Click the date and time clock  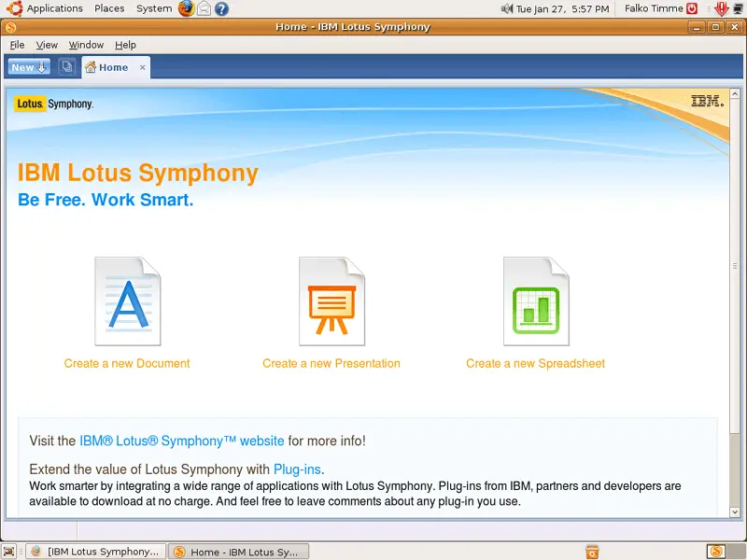563,8
